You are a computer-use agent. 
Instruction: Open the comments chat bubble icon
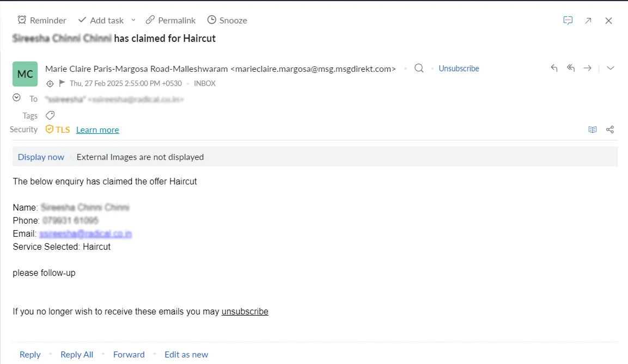tap(568, 20)
